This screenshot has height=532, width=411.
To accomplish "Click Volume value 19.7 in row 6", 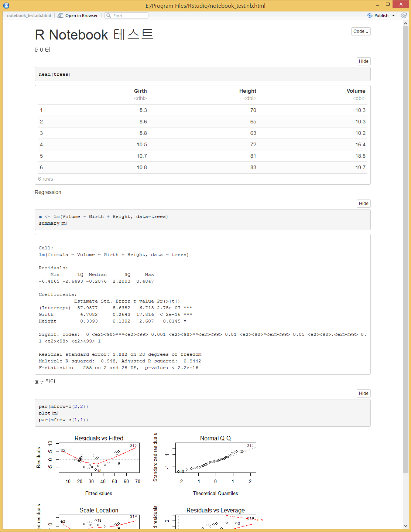I will tap(360, 167).
